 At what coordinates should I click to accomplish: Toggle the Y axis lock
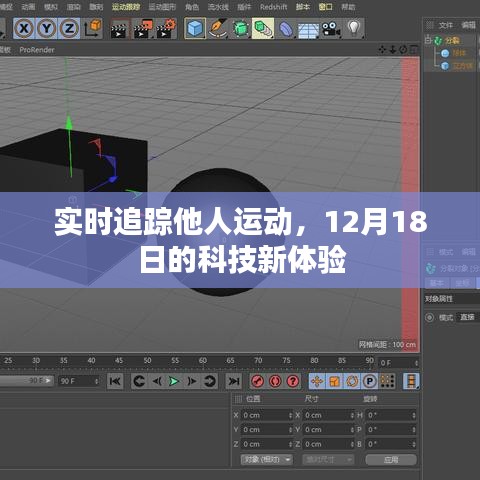click(x=46, y=28)
